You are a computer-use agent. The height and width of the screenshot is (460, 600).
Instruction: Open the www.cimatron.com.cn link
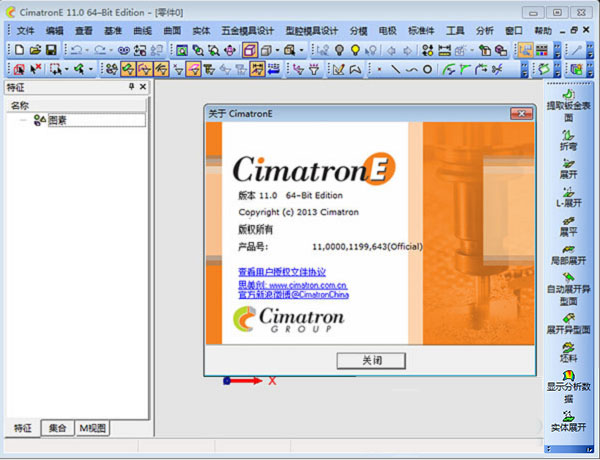[308, 285]
